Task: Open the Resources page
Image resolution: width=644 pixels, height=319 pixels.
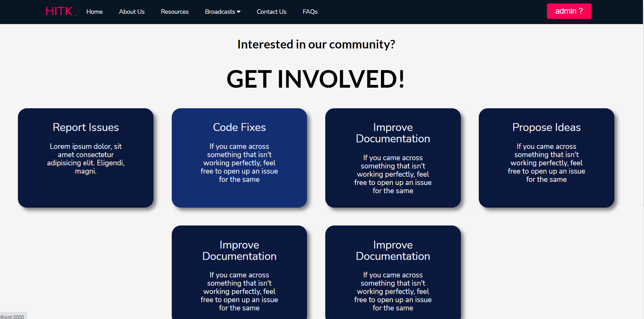Action: tap(175, 11)
